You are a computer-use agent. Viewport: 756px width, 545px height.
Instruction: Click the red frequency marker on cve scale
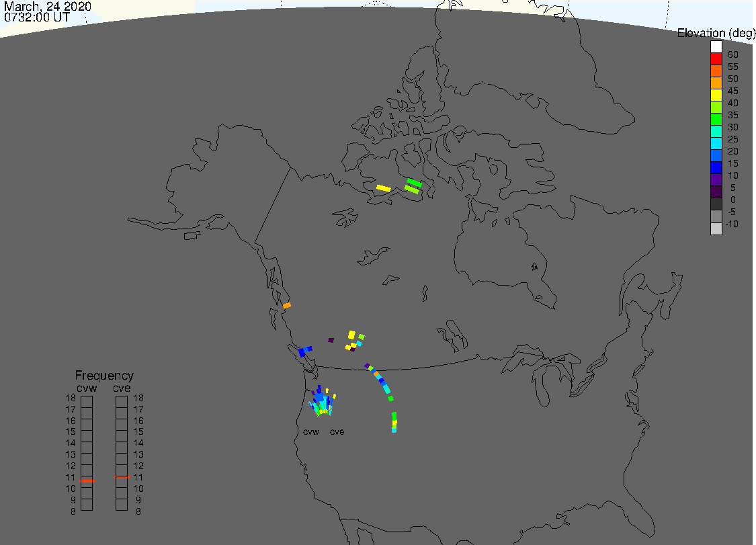[x=122, y=477]
